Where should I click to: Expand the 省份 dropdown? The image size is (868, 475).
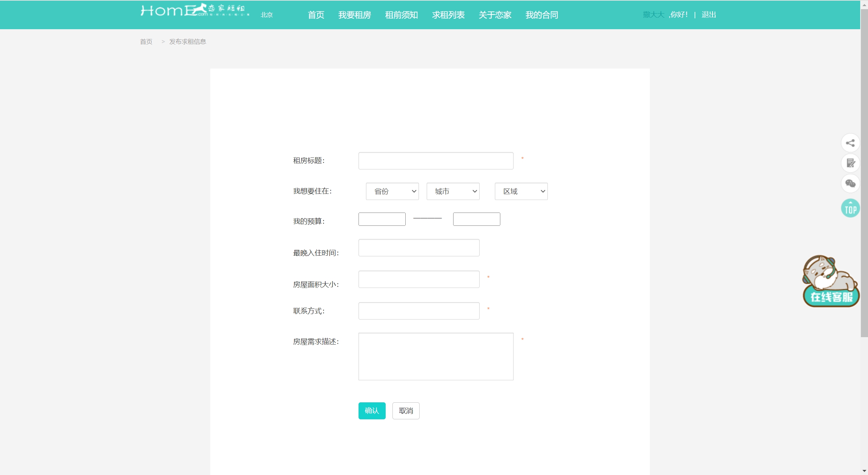[x=392, y=191]
